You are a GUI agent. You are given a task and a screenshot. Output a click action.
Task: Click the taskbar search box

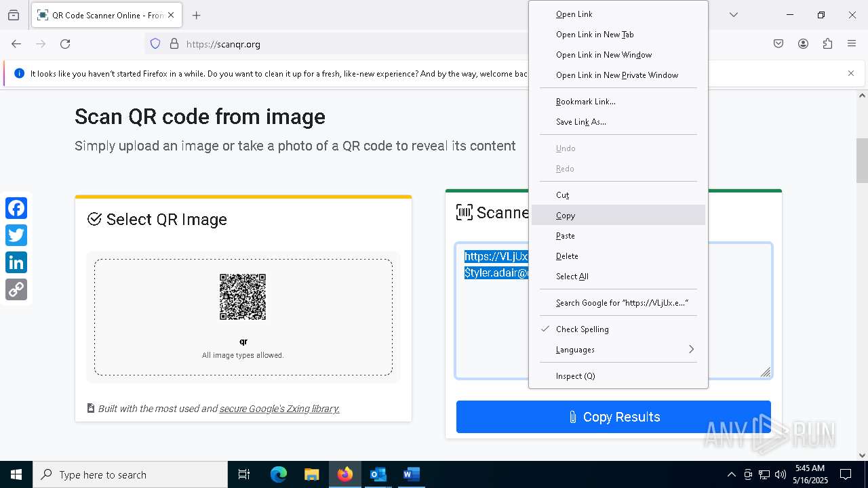click(x=130, y=474)
